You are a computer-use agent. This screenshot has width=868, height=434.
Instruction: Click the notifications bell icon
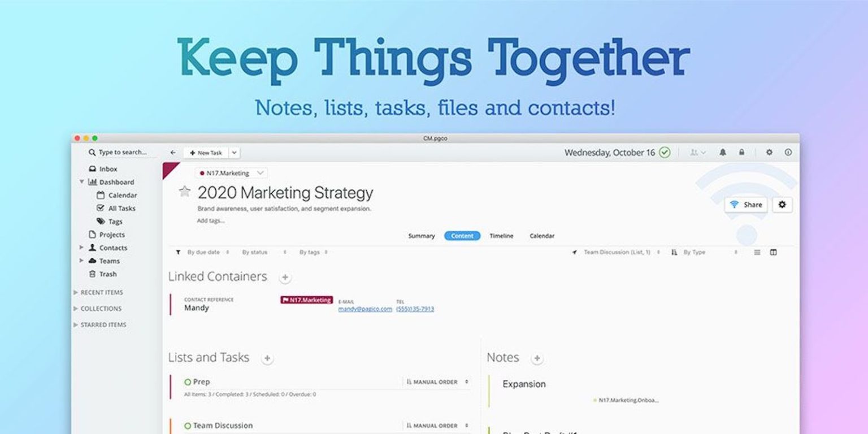pyautogui.click(x=722, y=153)
